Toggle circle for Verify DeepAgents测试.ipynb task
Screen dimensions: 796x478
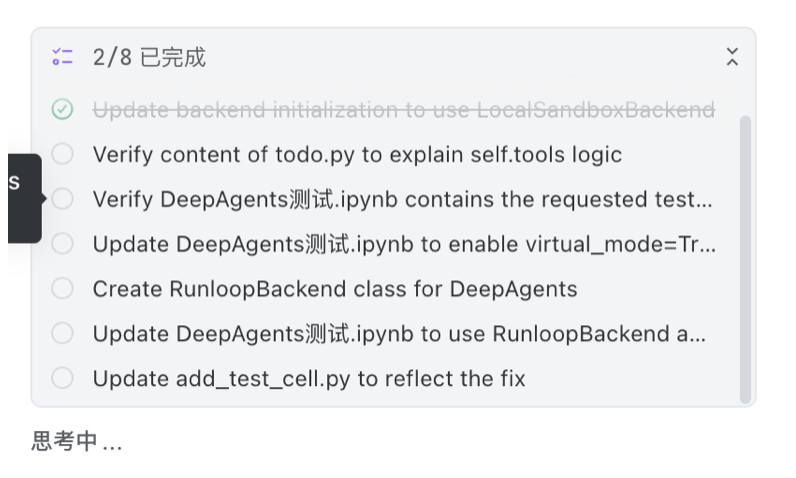coord(62,199)
